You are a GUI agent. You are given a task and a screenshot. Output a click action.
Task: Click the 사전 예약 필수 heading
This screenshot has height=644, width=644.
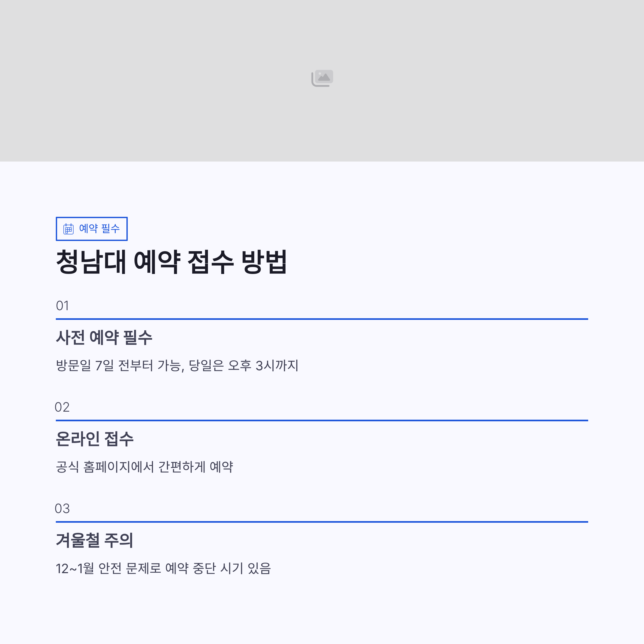pyautogui.click(x=104, y=337)
